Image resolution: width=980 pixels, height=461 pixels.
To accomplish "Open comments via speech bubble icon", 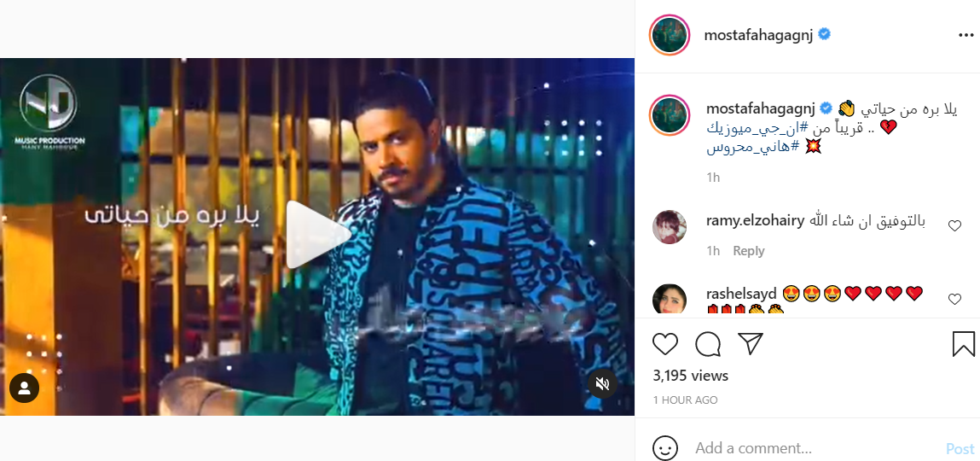I will 708,344.
